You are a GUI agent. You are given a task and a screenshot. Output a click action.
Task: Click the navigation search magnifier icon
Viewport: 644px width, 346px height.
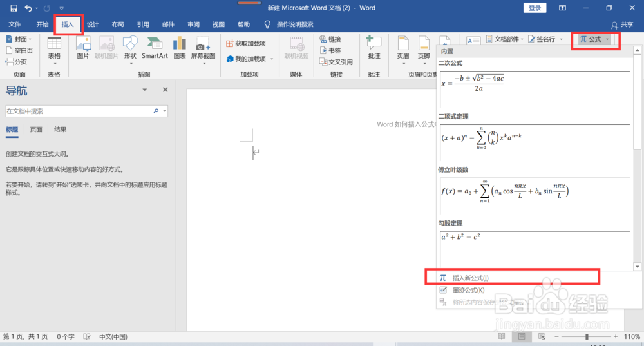coord(156,111)
